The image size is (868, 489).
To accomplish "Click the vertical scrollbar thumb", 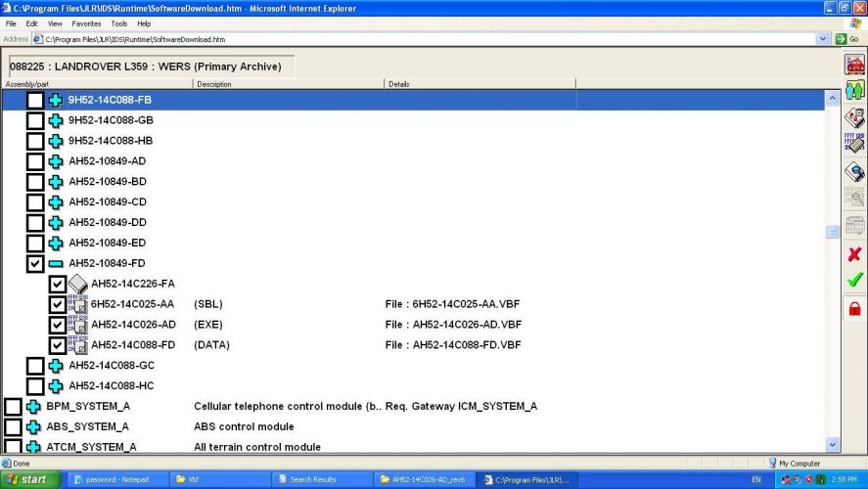I will [x=832, y=232].
